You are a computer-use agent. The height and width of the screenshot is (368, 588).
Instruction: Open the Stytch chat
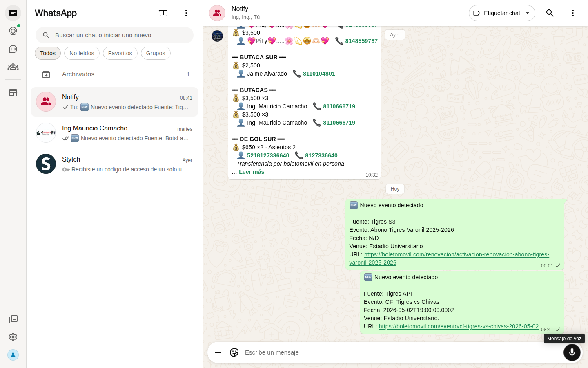114,164
